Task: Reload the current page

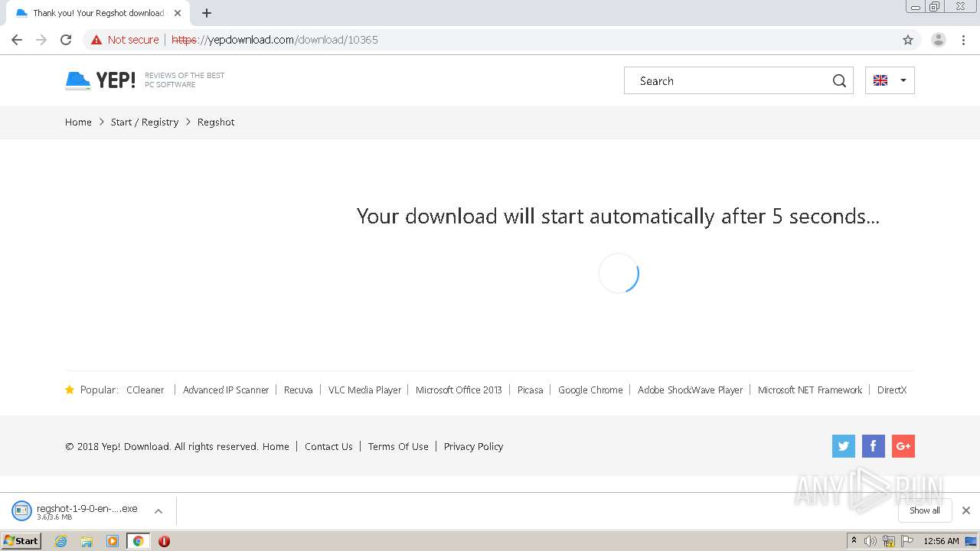Action: tap(66, 40)
